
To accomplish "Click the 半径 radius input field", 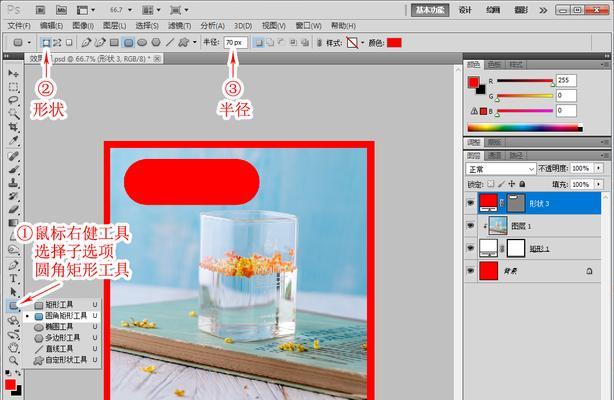I will [x=235, y=42].
